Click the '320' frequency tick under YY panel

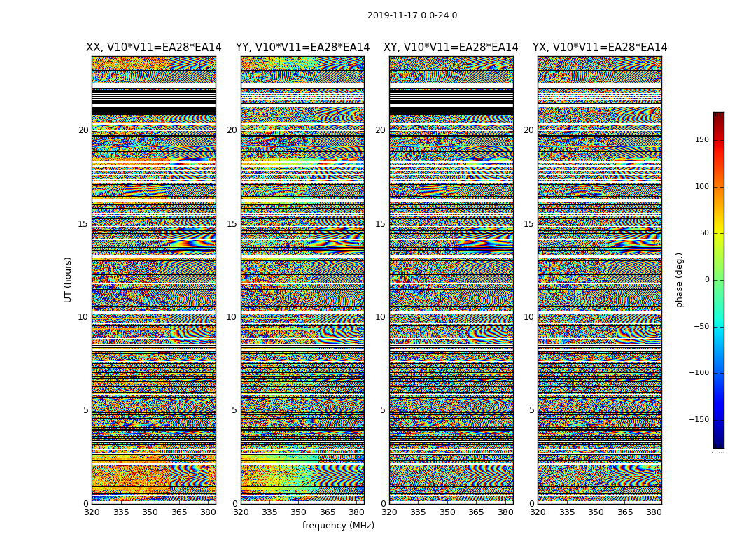point(241,512)
